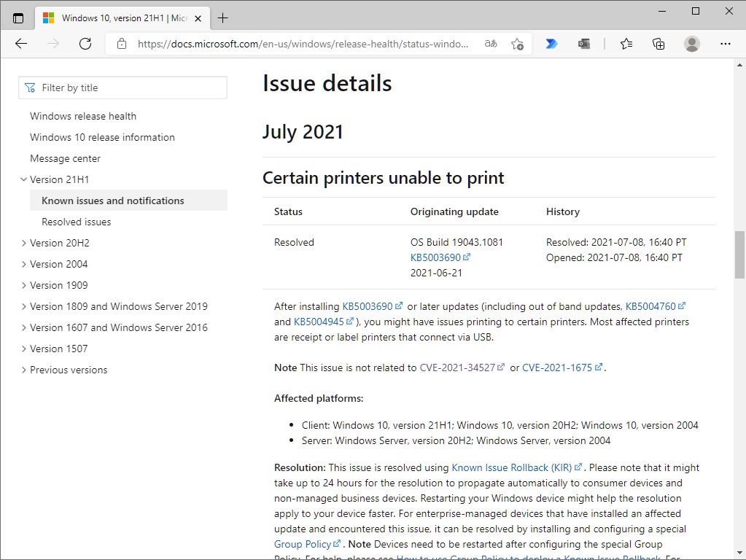This screenshot has height=560, width=746.
Task: Open the Resolved issues page
Action: point(76,222)
